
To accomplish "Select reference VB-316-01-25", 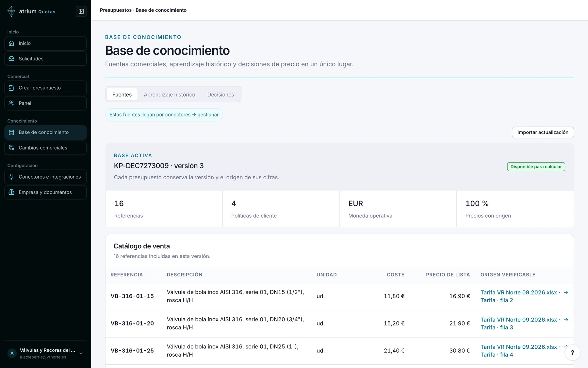I will point(132,350).
